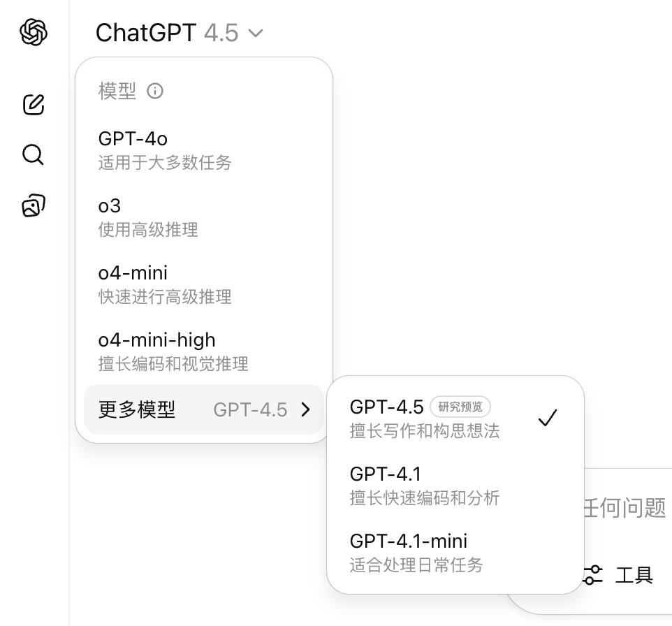This screenshot has height=626, width=672.
Task: Click the checkmark beside GPT-4.5
Action: coord(548,418)
